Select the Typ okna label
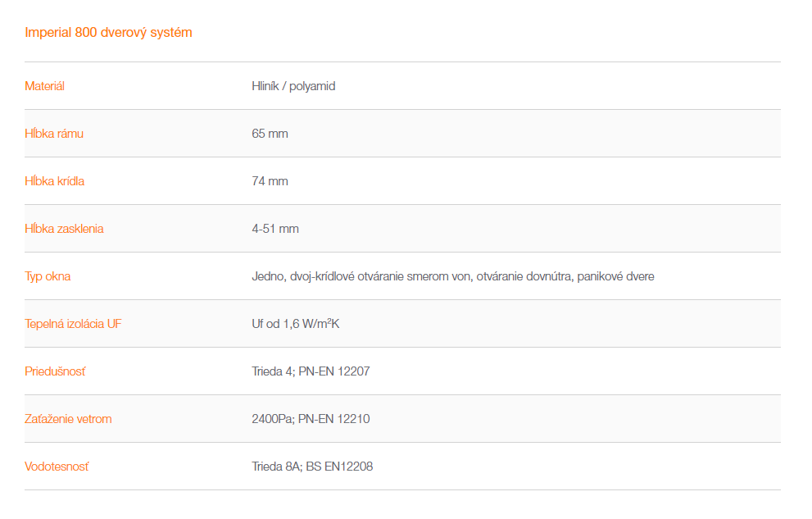 click(48, 276)
